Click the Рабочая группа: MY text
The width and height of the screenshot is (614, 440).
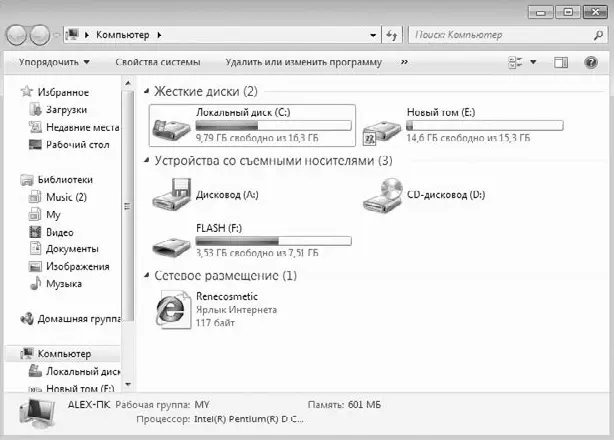163,404
